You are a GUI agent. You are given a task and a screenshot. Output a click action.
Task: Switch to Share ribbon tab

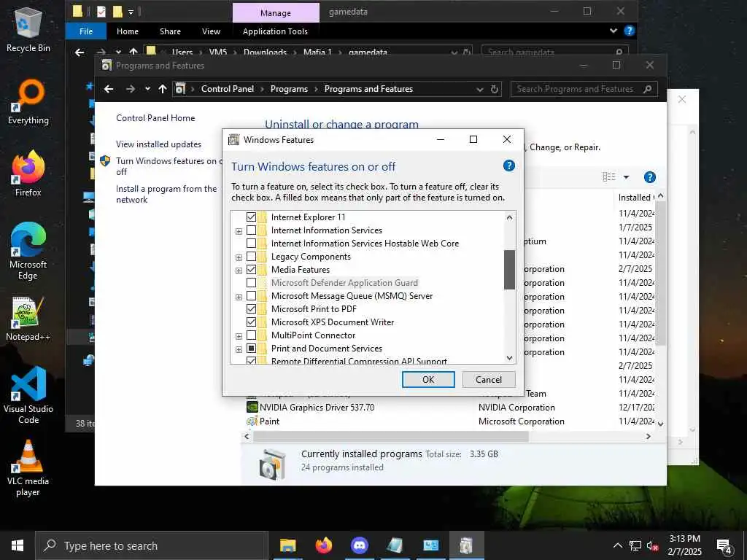pos(170,31)
